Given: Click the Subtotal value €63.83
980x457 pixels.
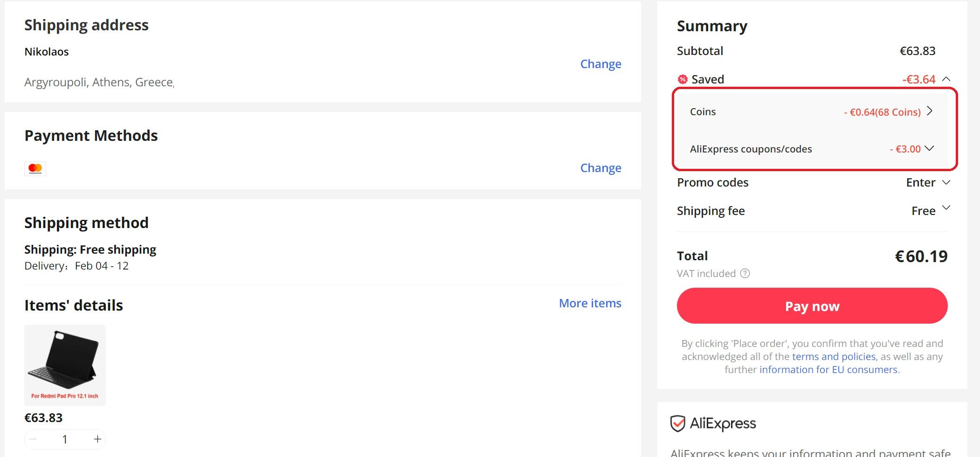Looking at the screenshot, I should click(x=918, y=51).
